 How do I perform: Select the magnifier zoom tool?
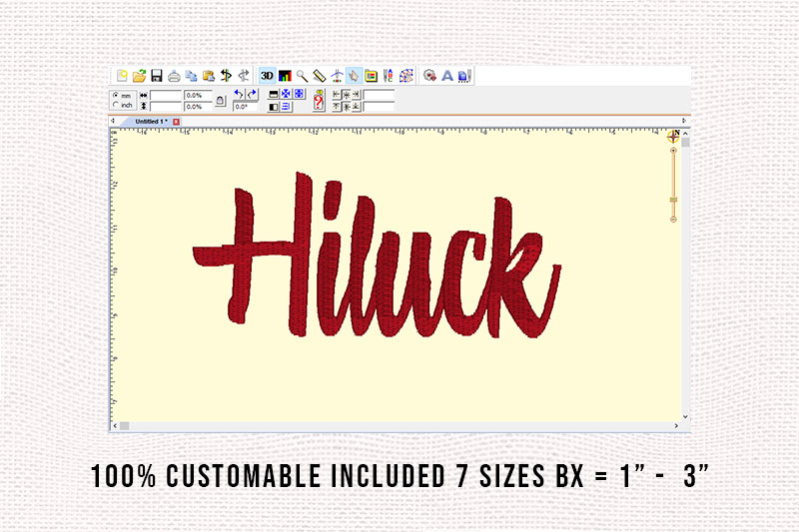[x=303, y=76]
